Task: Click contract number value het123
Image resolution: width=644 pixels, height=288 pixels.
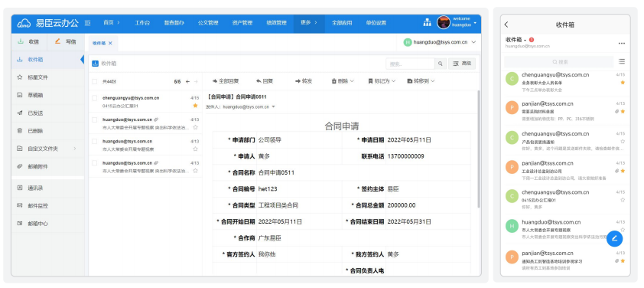Action: (x=268, y=189)
